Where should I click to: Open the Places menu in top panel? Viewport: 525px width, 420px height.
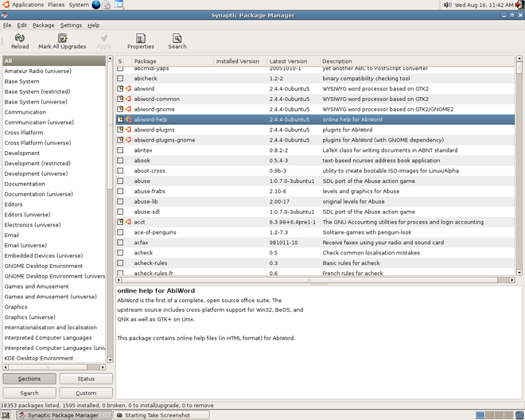pos(56,5)
